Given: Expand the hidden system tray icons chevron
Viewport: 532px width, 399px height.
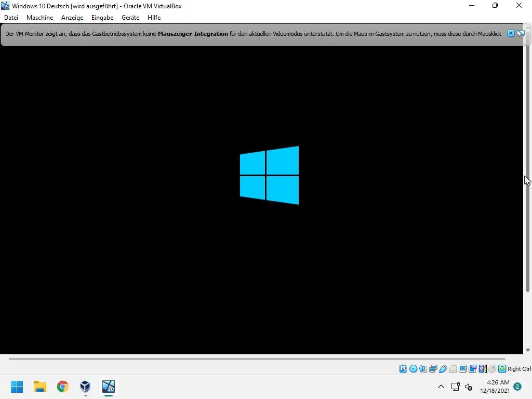Looking at the screenshot, I should [441, 387].
